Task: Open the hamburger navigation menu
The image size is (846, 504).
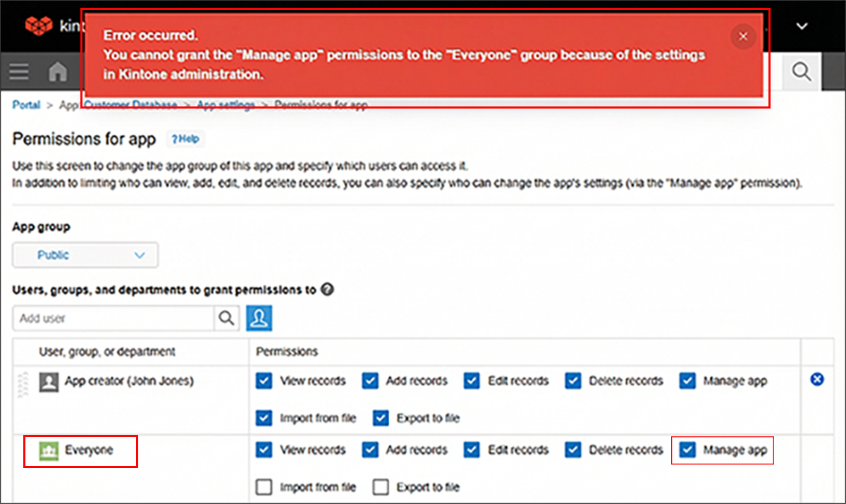Action: point(18,71)
